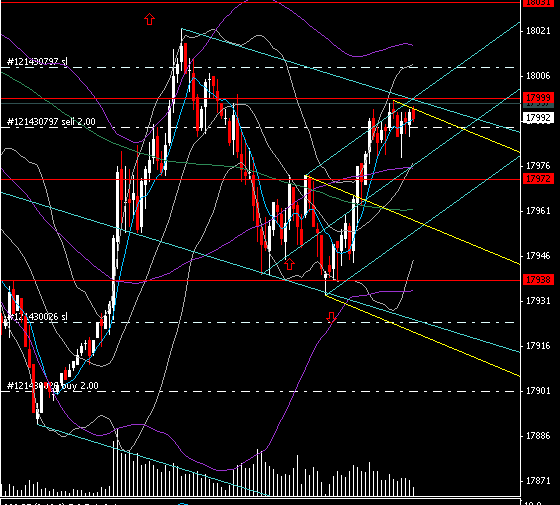
Task: Click the 17931 price axis value
Action: coord(538,301)
